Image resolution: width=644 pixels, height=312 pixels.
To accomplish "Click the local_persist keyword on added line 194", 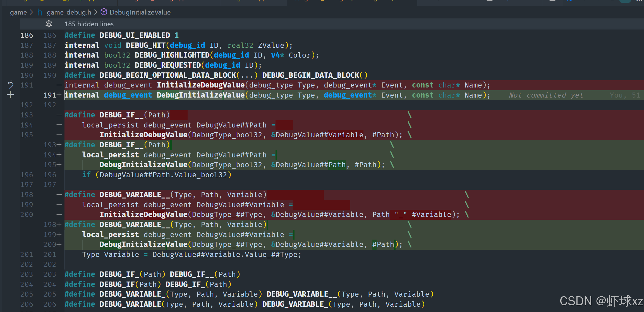I will coord(110,155).
